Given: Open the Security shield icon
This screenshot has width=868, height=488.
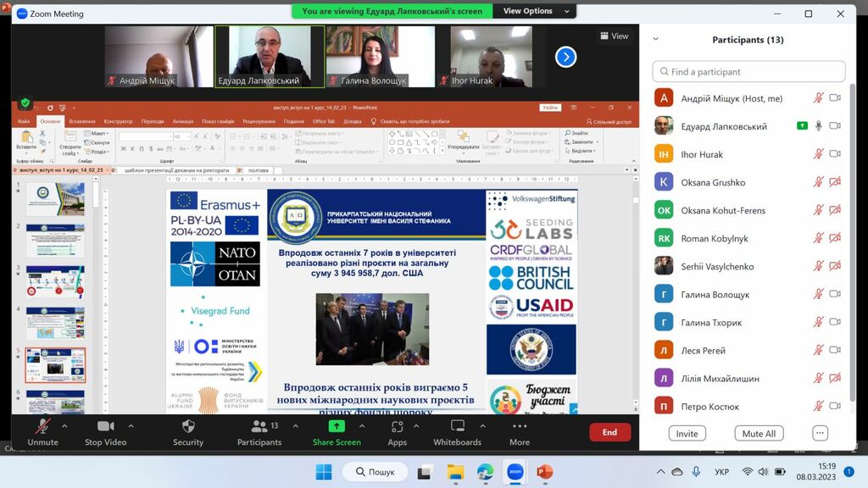Looking at the screenshot, I should click(188, 426).
